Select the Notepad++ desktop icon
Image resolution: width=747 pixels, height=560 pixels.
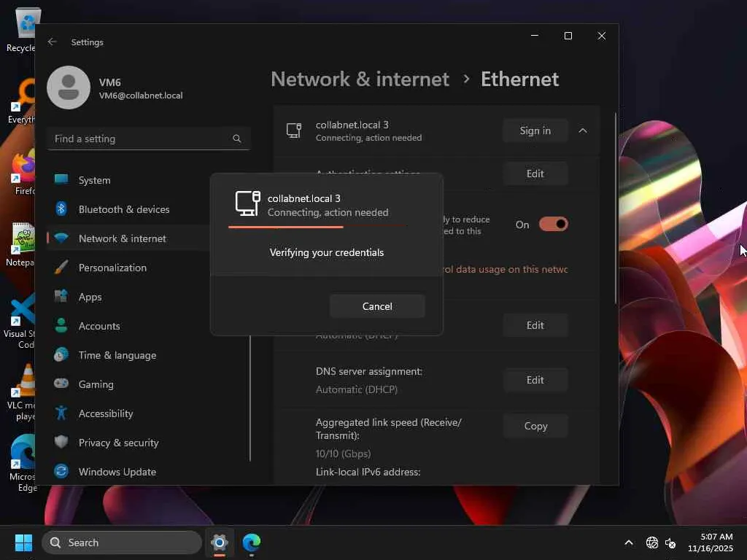tap(21, 244)
